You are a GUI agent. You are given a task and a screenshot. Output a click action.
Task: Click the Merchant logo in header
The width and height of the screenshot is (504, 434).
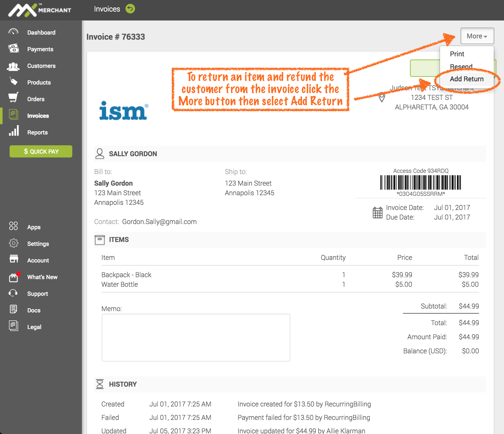(40, 10)
